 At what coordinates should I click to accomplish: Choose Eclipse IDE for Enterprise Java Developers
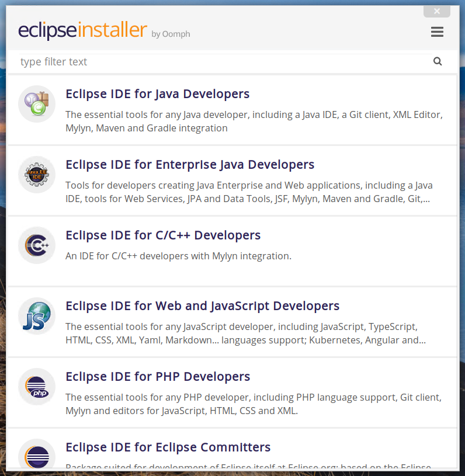point(190,165)
